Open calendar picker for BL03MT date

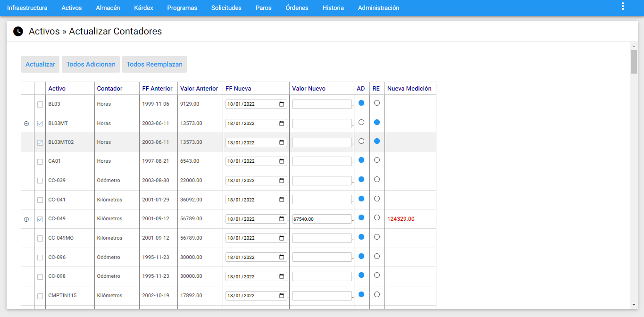click(x=282, y=124)
